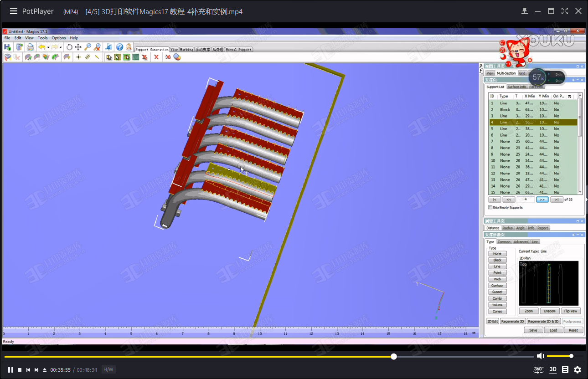Click the Unzoom magnifier with red X
The width and height of the screenshot is (588, 379).
tap(97, 47)
